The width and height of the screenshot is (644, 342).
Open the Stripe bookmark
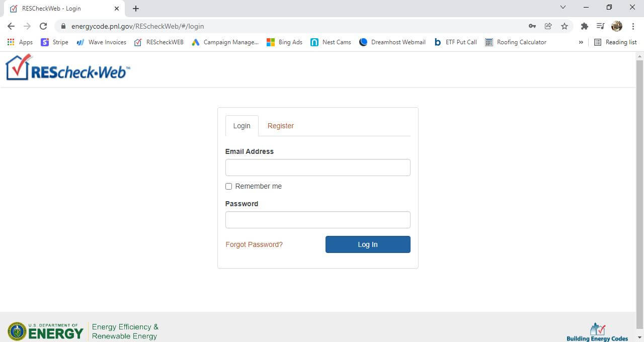[54, 42]
